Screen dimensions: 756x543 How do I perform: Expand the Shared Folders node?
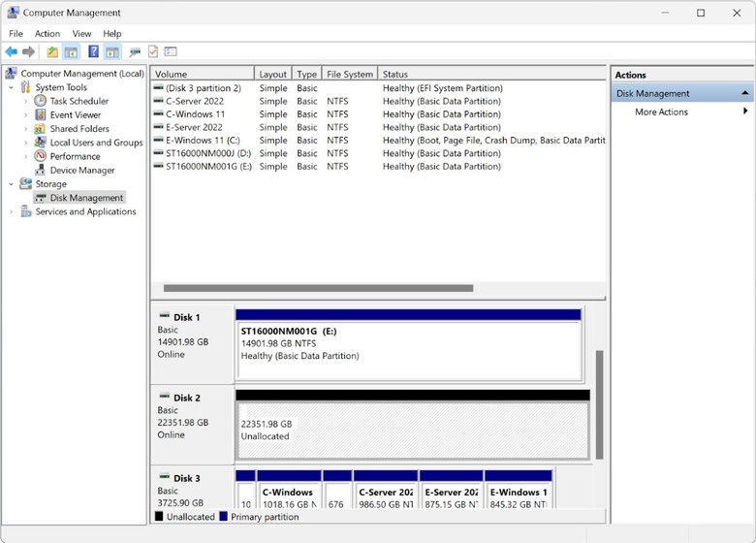coord(25,129)
